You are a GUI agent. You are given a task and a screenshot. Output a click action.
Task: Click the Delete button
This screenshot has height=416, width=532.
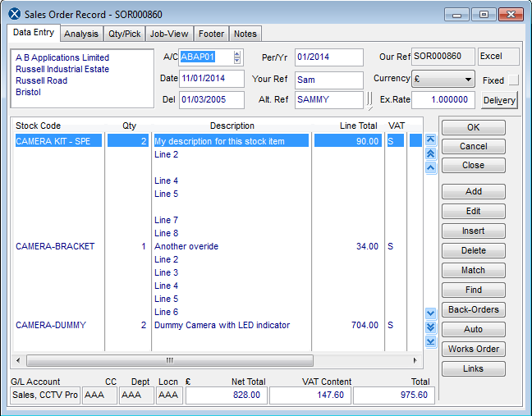coord(474,250)
